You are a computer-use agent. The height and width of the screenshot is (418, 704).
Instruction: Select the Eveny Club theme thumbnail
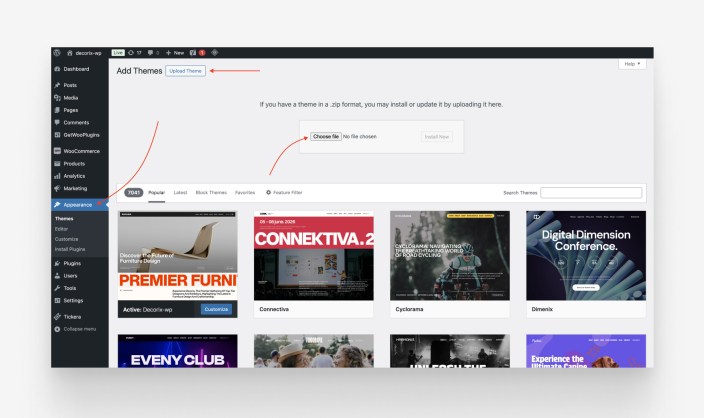[177, 351]
